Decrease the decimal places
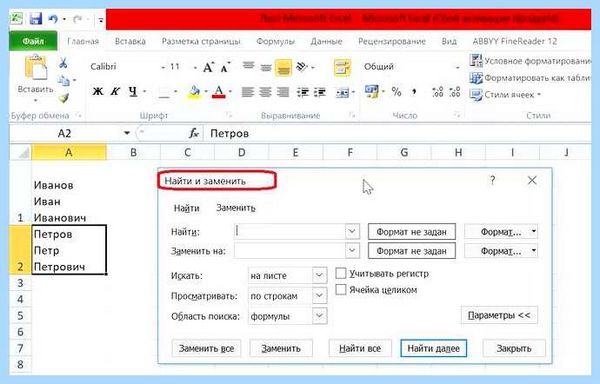 pos(455,92)
